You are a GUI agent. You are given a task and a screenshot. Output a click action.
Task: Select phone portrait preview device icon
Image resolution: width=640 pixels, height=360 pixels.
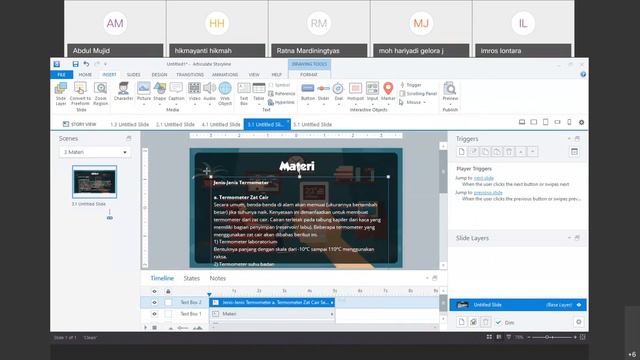point(569,122)
